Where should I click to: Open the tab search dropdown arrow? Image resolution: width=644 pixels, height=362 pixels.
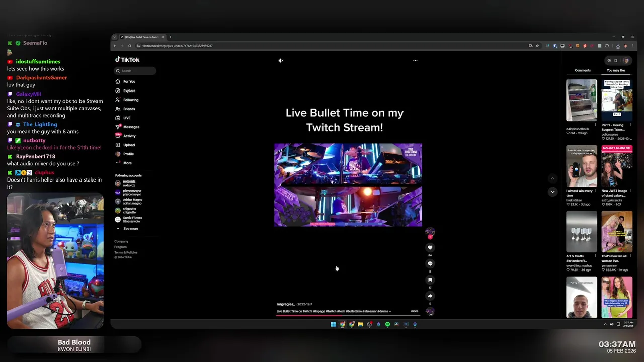tap(114, 37)
